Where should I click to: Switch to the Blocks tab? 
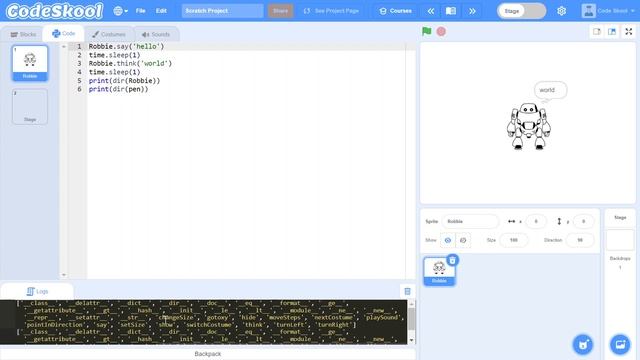[23, 34]
